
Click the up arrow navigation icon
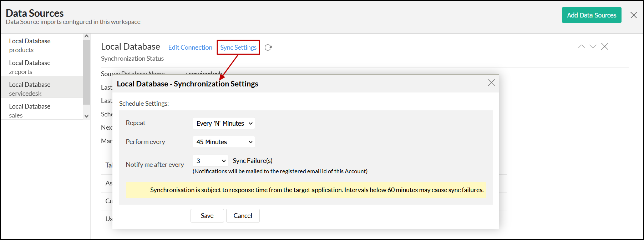[582, 46]
